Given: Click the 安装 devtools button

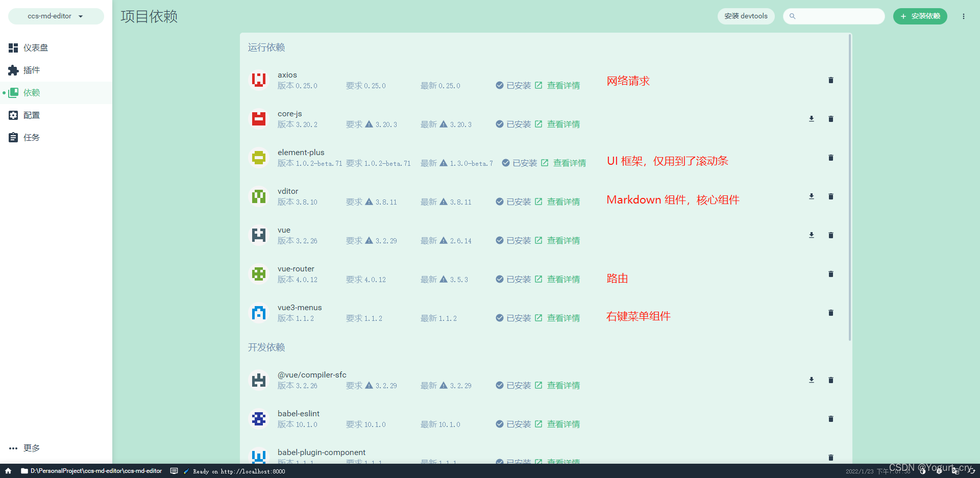Looking at the screenshot, I should pos(746,16).
